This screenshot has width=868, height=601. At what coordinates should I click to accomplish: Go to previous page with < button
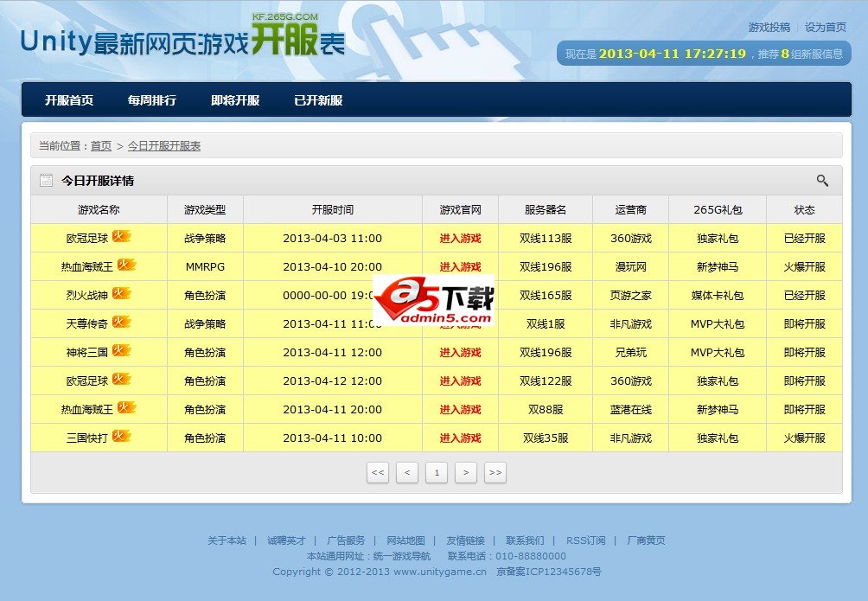407,472
